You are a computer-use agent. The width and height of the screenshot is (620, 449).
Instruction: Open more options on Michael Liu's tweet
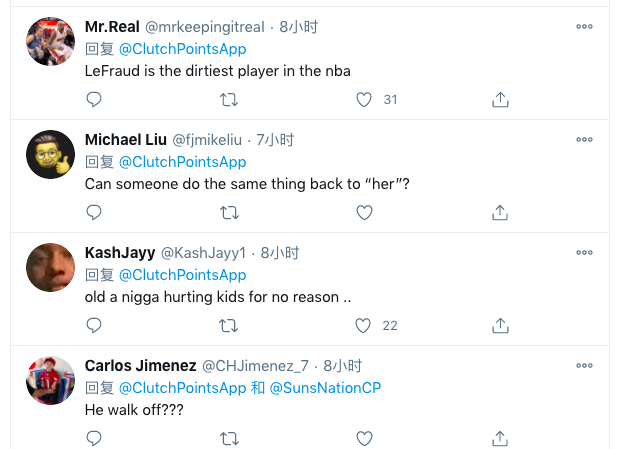click(585, 140)
